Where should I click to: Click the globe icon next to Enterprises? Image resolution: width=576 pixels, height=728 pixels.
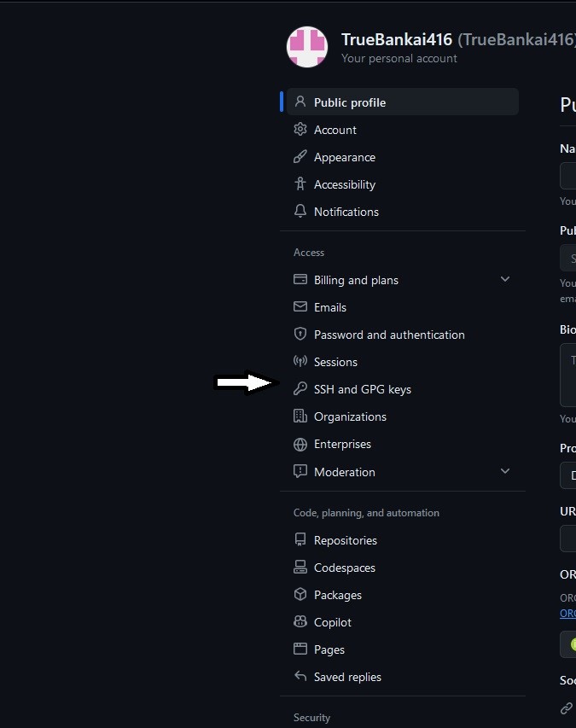(x=300, y=444)
